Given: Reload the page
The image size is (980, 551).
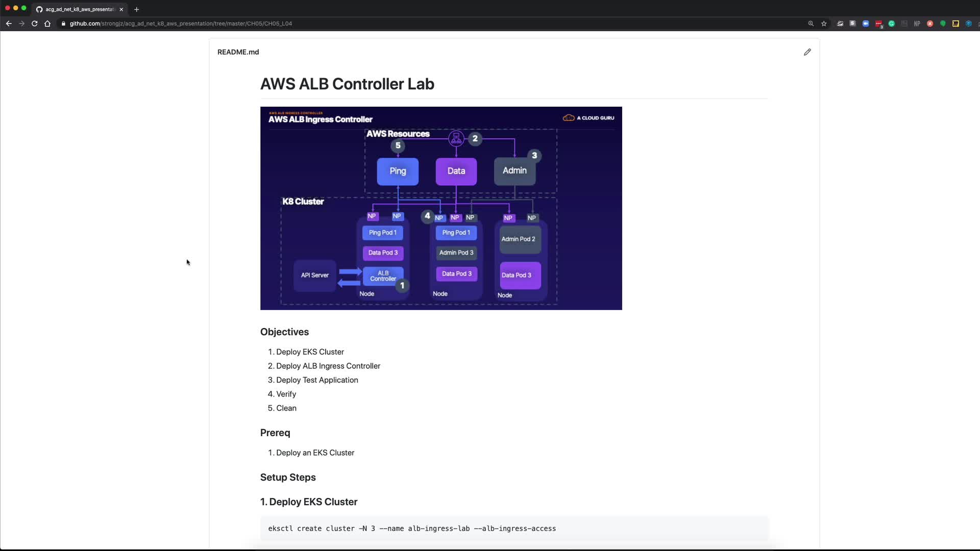Looking at the screenshot, I should coord(34,23).
